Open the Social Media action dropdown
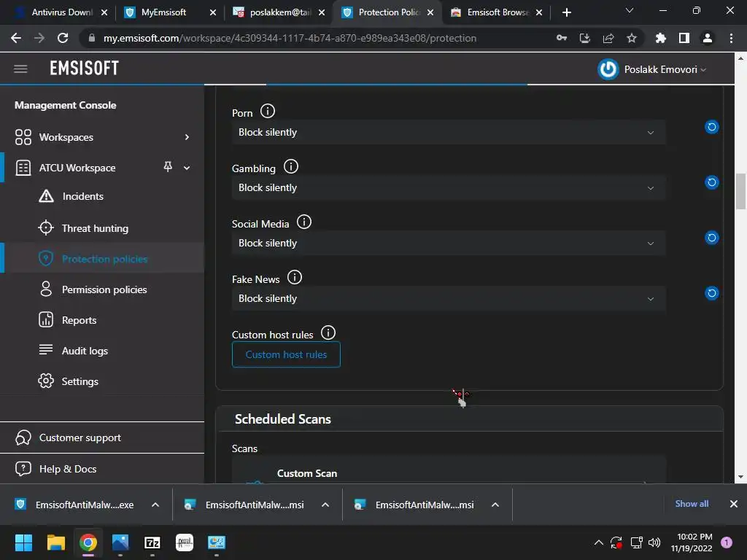Image resolution: width=747 pixels, height=560 pixels. click(x=449, y=243)
